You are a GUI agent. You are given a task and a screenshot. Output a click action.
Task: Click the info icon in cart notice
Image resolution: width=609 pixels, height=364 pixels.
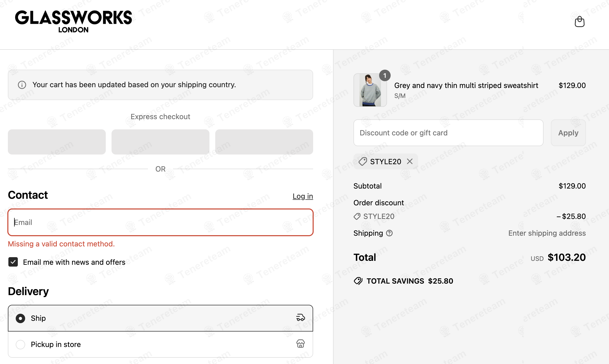coord(22,85)
